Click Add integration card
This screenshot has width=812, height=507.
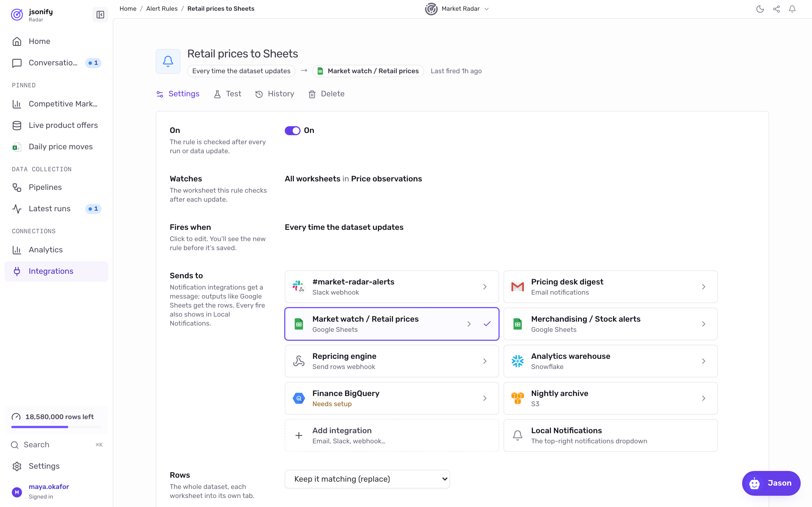point(392,435)
